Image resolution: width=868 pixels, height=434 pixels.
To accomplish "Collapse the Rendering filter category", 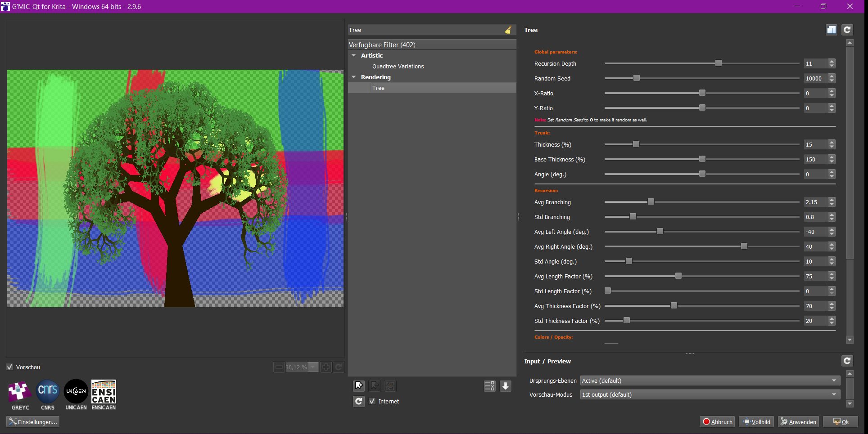I will coord(354,77).
